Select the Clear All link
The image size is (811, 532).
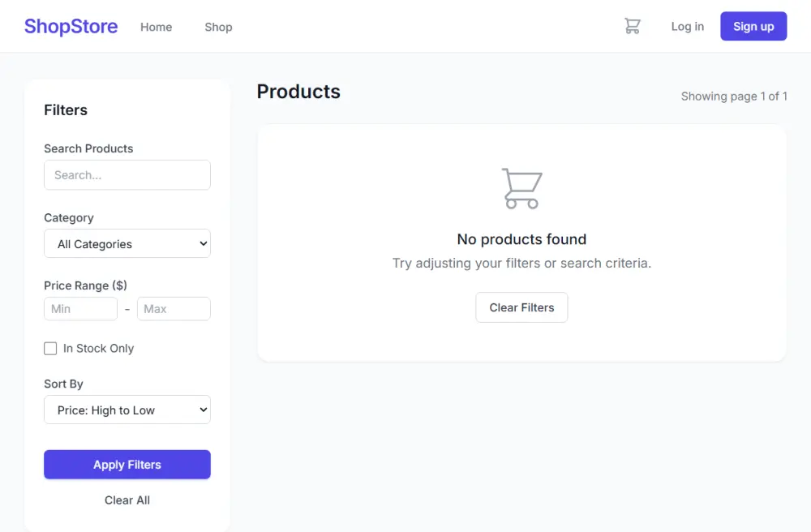coord(127,500)
